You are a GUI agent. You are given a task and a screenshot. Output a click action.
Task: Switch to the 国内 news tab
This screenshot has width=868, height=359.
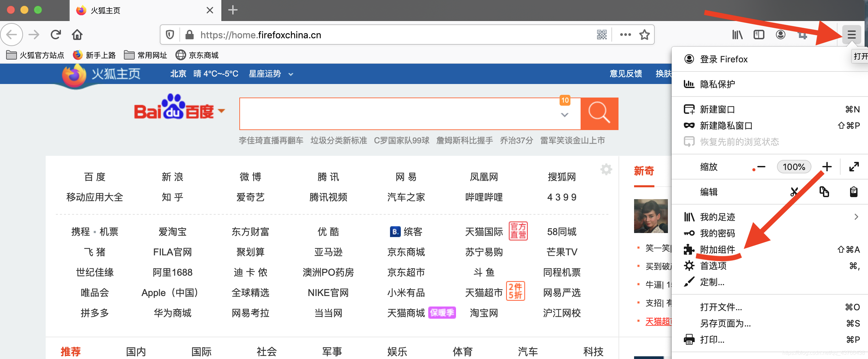pyautogui.click(x=136, y=352)
